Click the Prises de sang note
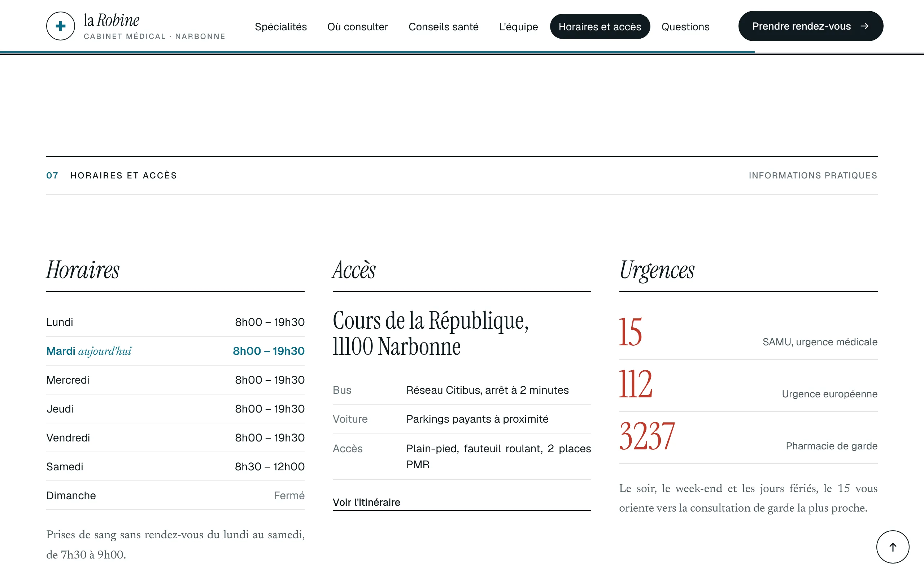Image resolution: width=924 pixels, height=578 pixels. [175, 544]
